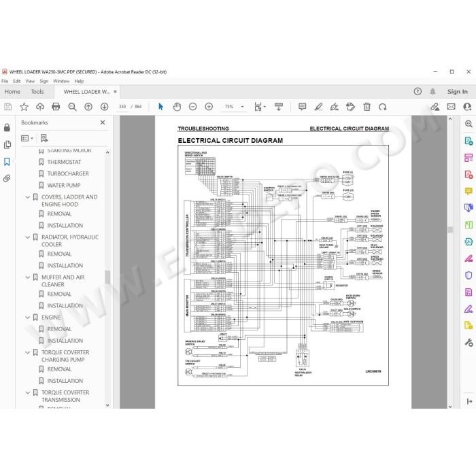This screenshot has height=476, width=476.
Task: Click the trash delete icon
Action: click(x=367, y=107)
